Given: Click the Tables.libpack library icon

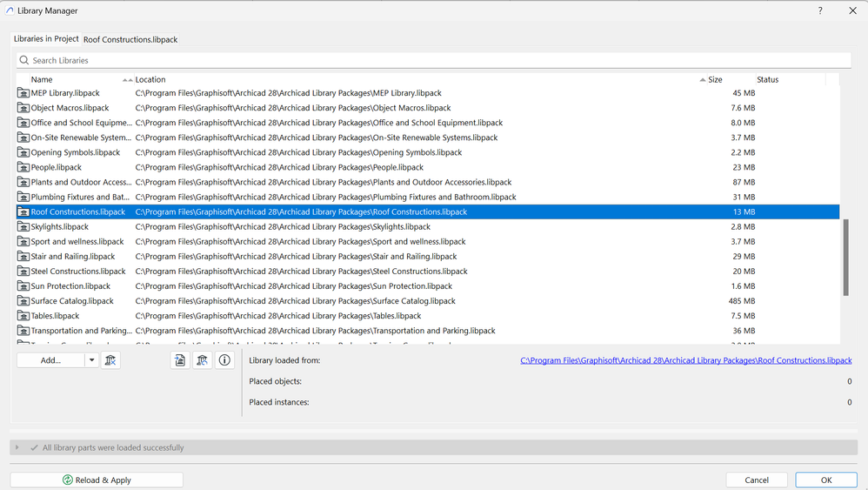Looking at the screenshot, I should (x=23, y=316).
